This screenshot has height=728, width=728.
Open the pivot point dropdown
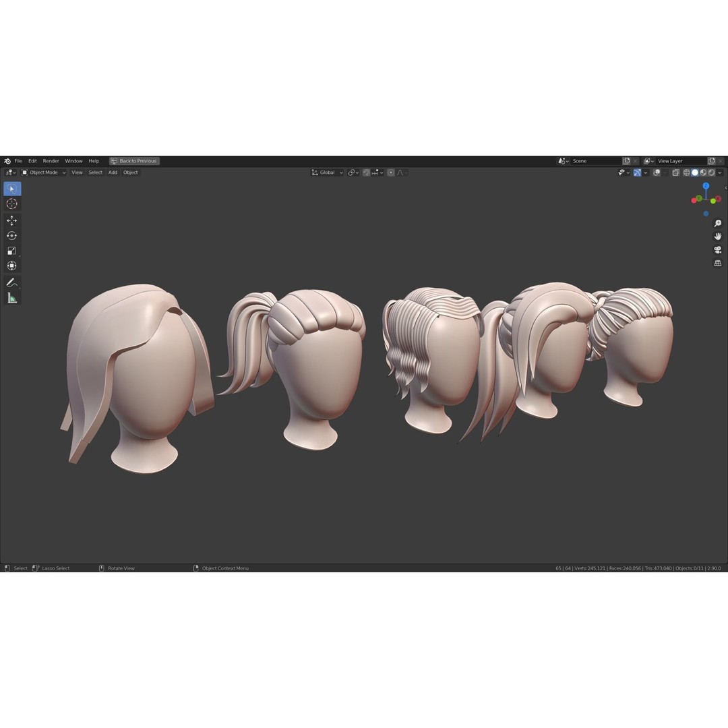tap(354, 173)
